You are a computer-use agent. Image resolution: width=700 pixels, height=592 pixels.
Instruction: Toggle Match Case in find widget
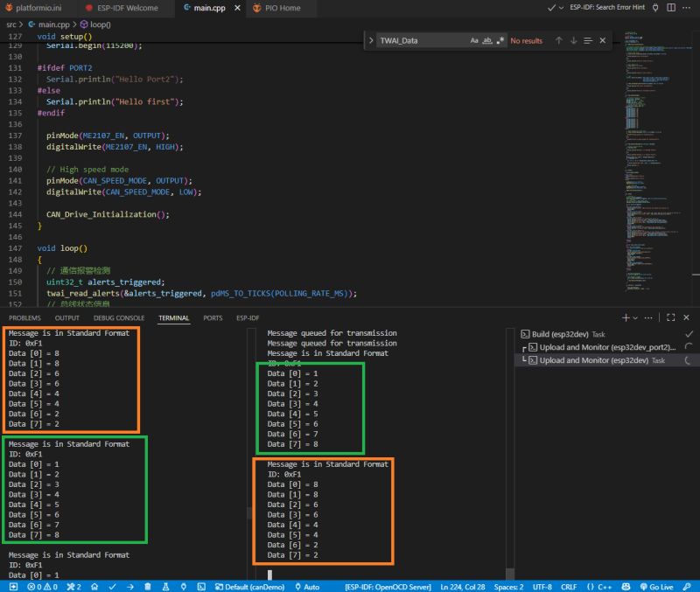tap(474, 40)
